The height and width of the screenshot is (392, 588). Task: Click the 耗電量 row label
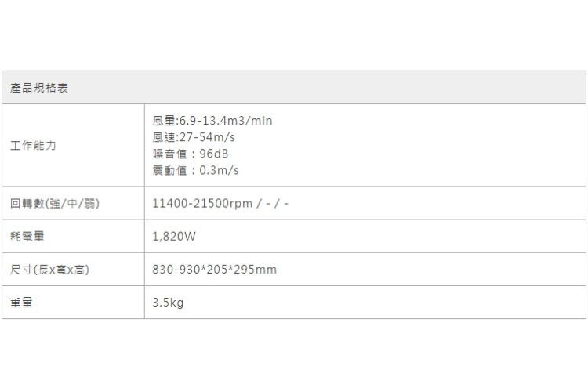pyautogui.click(x=28, y=237)
